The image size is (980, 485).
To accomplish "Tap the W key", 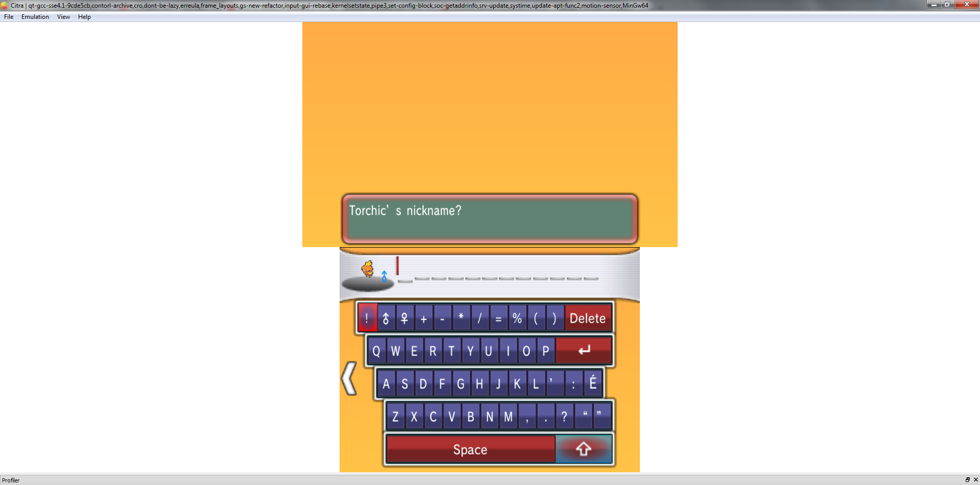I will pyautogui.click(x=395, y=351).
